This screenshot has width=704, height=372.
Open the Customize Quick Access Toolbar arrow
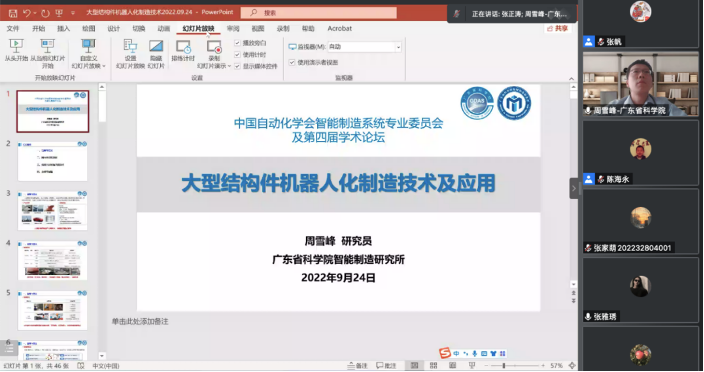click(73, 13)
